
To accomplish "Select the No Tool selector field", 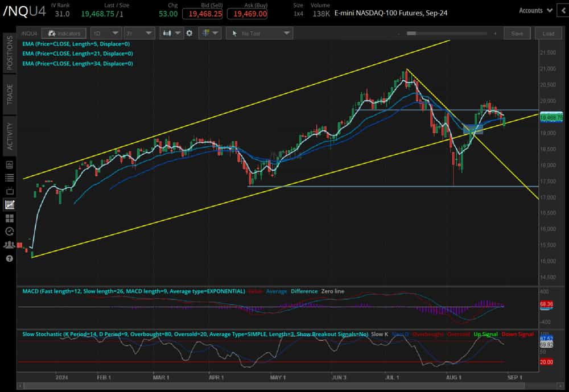I will point(259,33).
